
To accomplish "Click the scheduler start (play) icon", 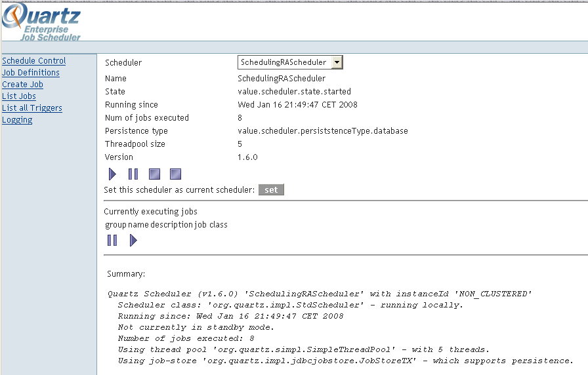I will 112,174.
